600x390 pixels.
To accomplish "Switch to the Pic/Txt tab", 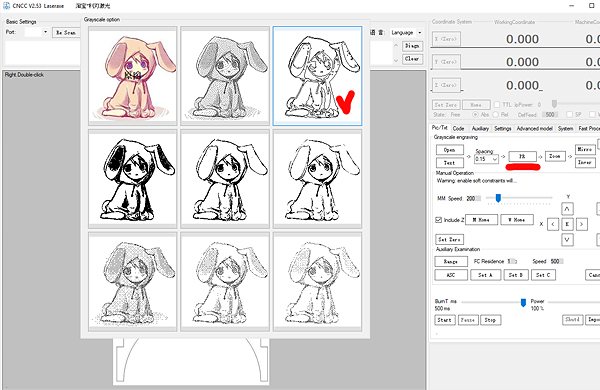I will [x=439, y=128].
